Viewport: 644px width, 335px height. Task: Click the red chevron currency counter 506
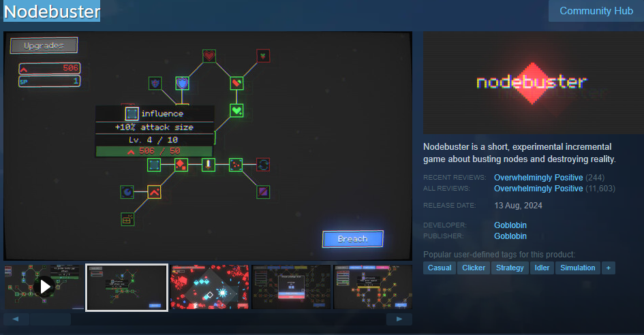[x=49, y=69]
